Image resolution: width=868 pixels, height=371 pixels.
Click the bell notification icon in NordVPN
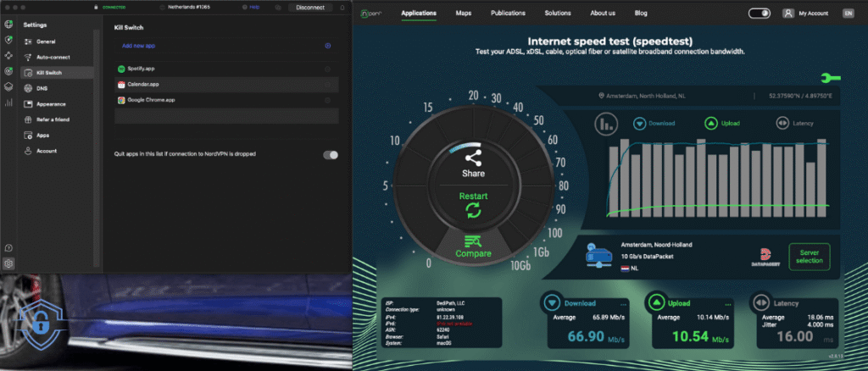342,7
